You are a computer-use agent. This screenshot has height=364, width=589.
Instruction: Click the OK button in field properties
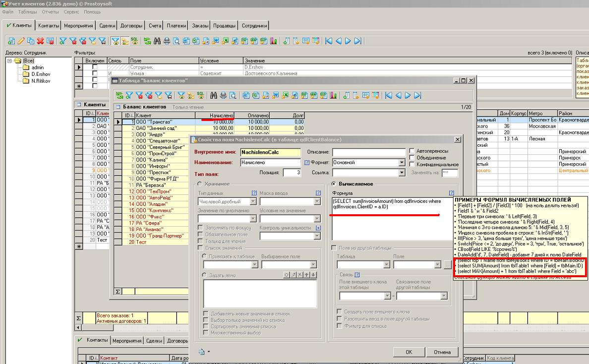point(409,352)
